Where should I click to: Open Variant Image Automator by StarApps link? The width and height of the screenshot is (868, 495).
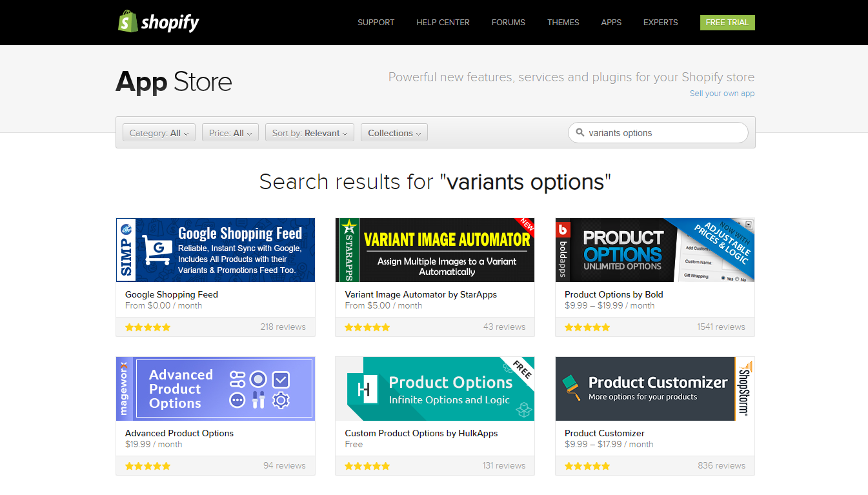coord(421,294)
